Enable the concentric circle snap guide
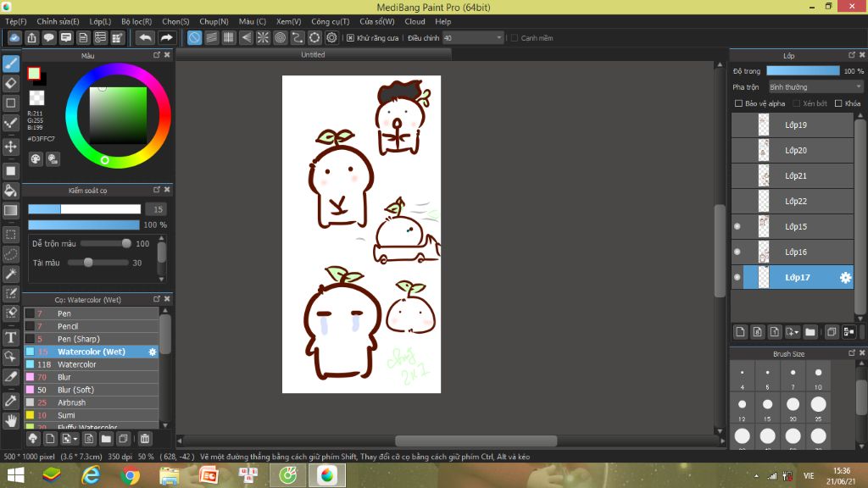Image resolution: width=868 pixels, height=488 pixels. coord(280,37)
